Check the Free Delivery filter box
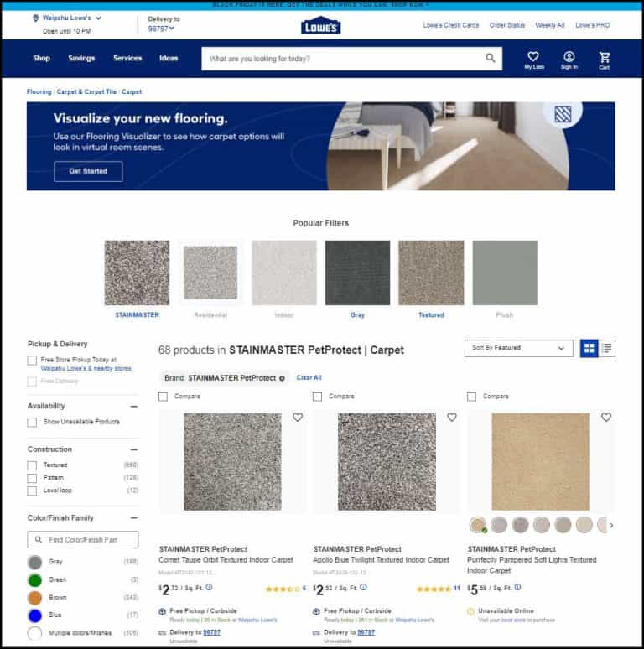Screen dimensions: 644x649 coord(32,382)
